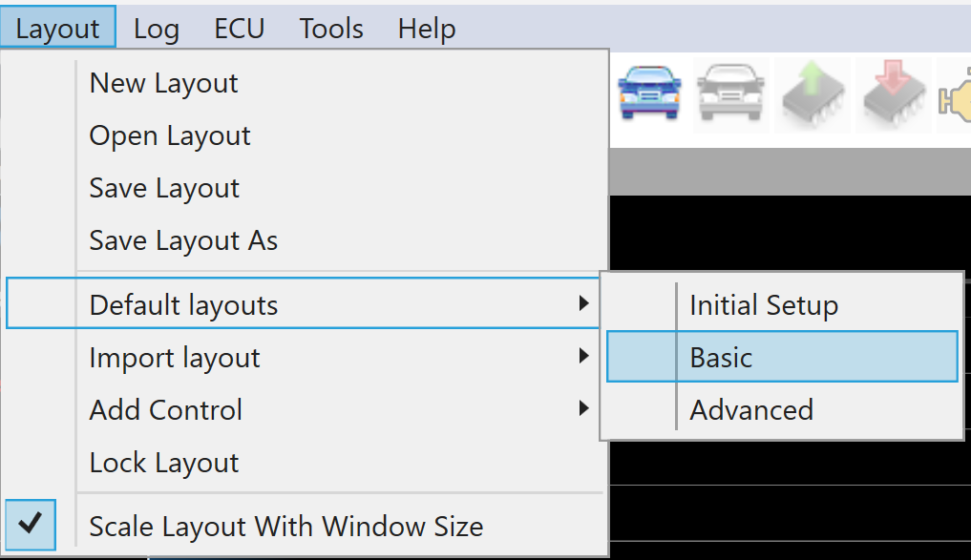971x560 pixels.
Task: Open the Log menu
Action: (157, 29)
